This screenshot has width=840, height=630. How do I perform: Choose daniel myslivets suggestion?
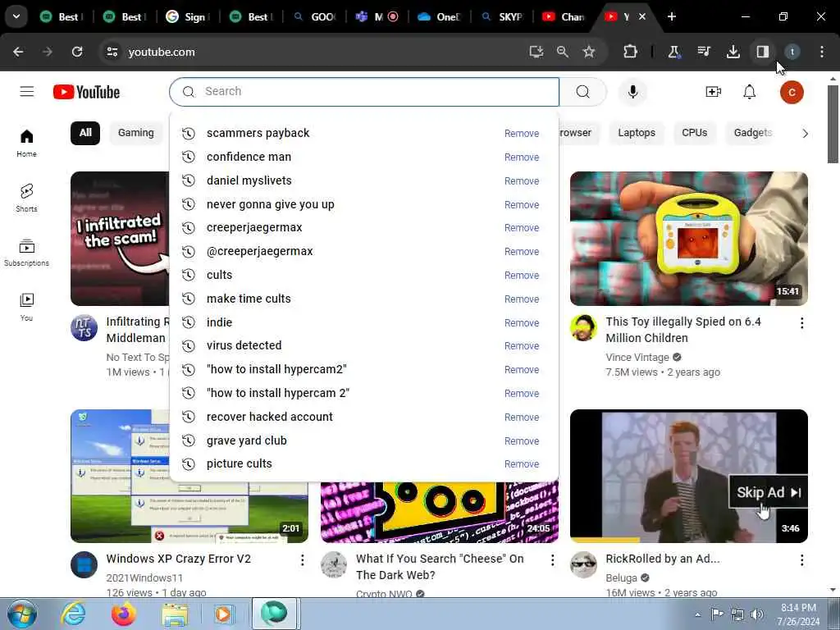pyautogui.click(x=364, y=180)
